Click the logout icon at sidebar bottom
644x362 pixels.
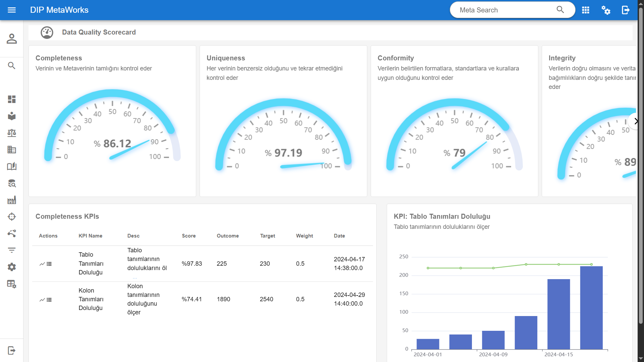(x=12, y=351)
